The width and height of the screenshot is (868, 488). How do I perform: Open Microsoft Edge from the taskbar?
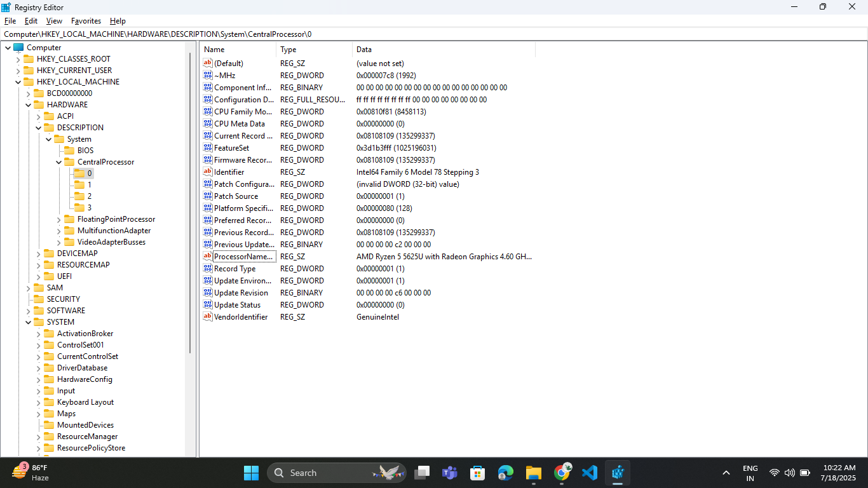click(x=505, y=473)
